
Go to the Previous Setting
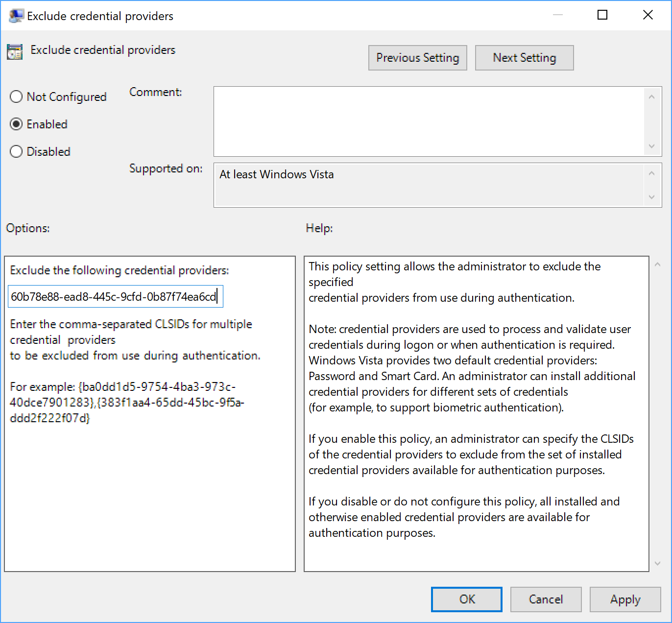click(417, 58)
